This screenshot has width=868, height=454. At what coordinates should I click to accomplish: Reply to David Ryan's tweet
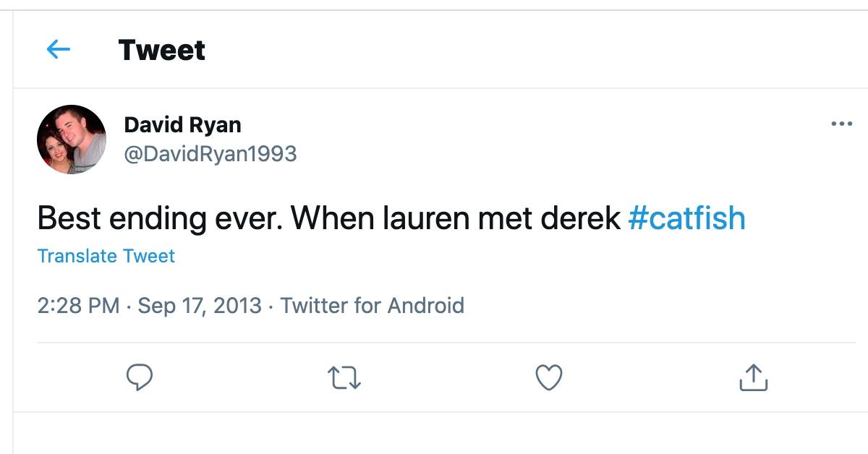click(139, 377)
